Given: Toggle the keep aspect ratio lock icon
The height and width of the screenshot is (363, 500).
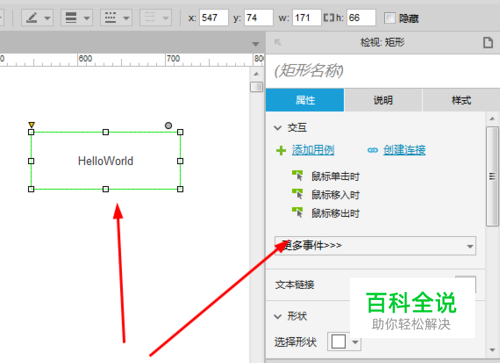Looking at the screenshot, I should pos(329,18).
